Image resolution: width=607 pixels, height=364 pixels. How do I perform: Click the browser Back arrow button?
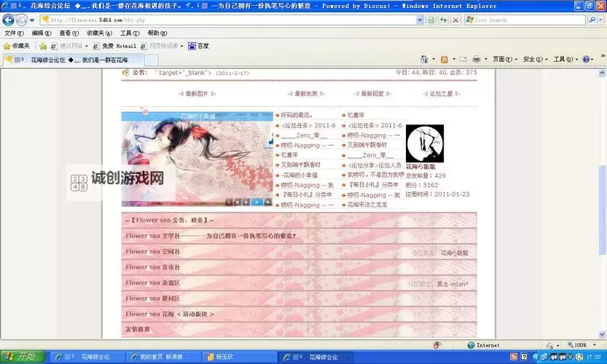[9, 20]
